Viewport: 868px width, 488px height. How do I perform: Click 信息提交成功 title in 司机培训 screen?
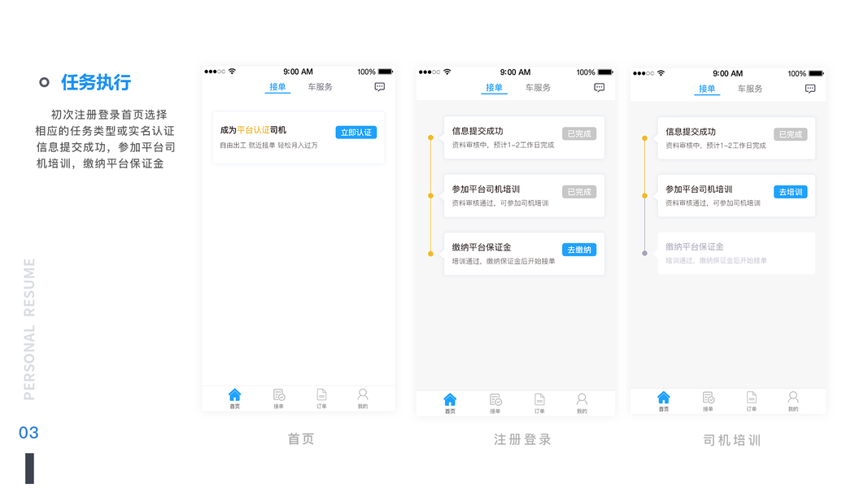coord(691,132)
